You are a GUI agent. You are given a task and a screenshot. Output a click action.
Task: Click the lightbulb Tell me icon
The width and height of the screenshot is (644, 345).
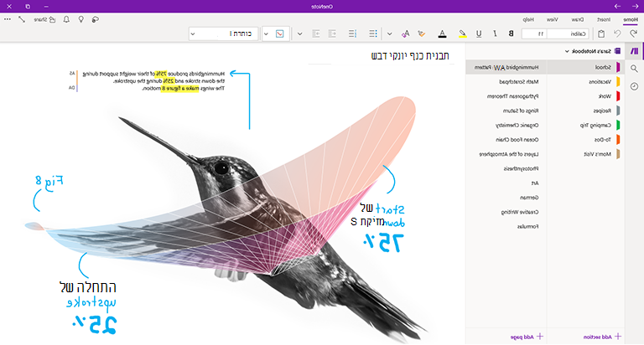(x=80, y=19)
